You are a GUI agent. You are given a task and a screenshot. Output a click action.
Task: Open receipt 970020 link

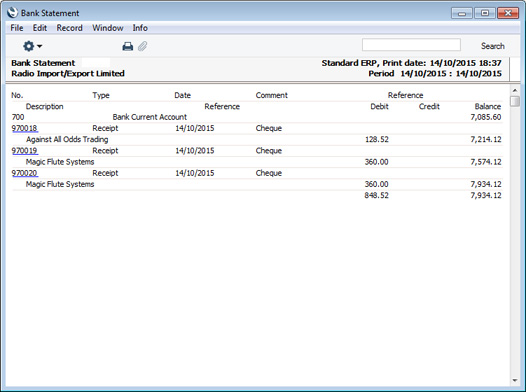[x=24, y=173]
